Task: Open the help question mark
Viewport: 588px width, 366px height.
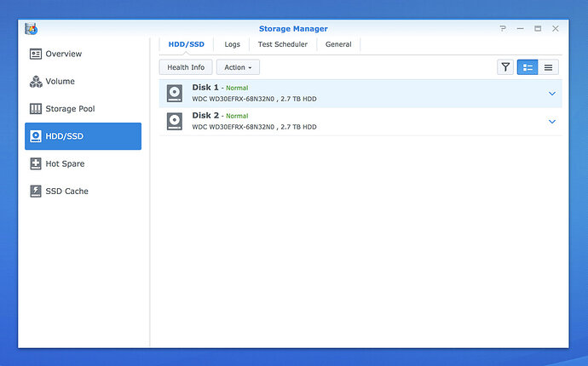Action: (x=503, y=28)
